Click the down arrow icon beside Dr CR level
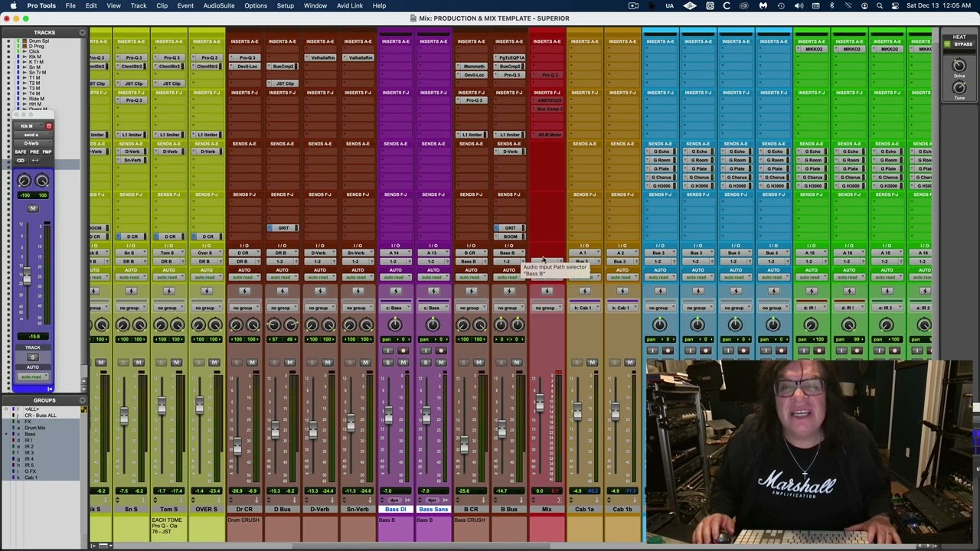 (258, 500)
